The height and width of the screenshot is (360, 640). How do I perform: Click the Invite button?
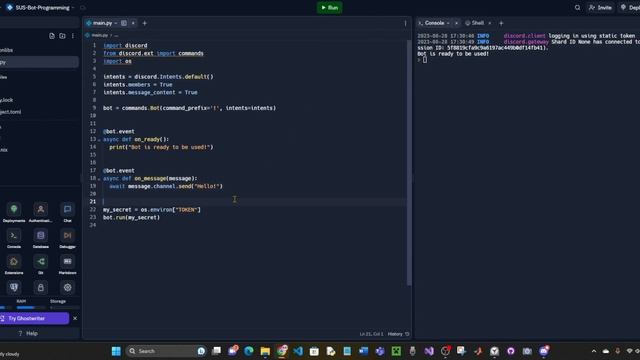pos(600,7)
